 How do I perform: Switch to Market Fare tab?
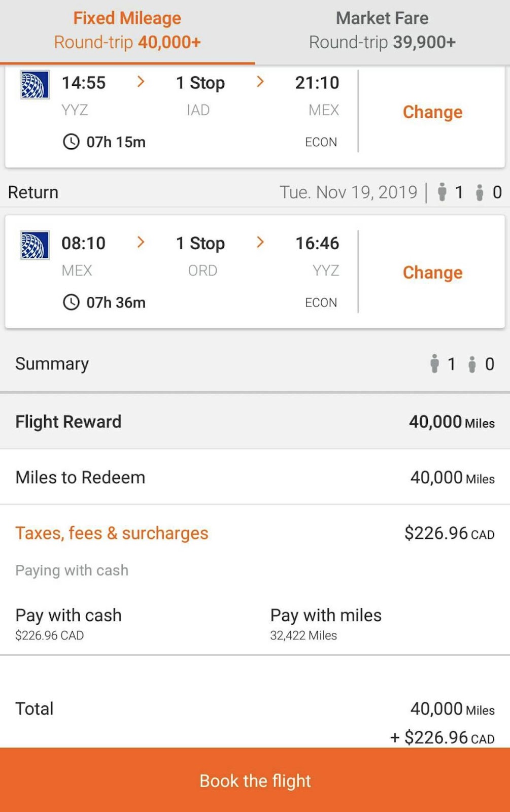382,30
